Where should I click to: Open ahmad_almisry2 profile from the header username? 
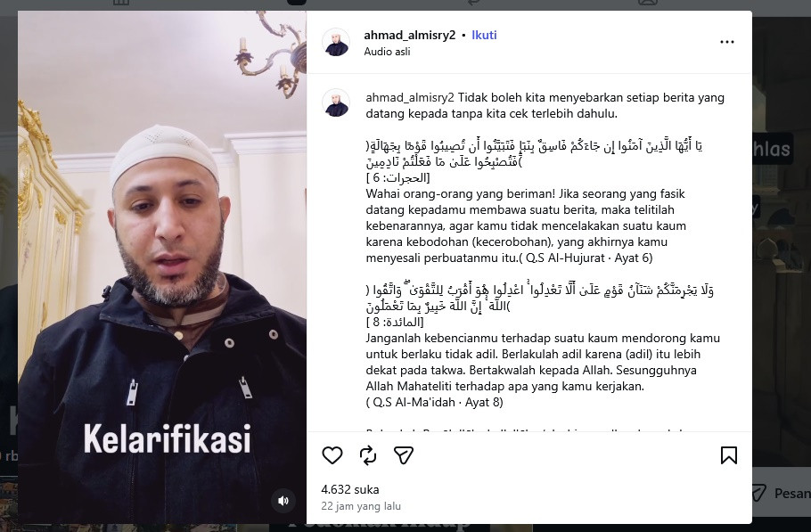coord(410,35)
